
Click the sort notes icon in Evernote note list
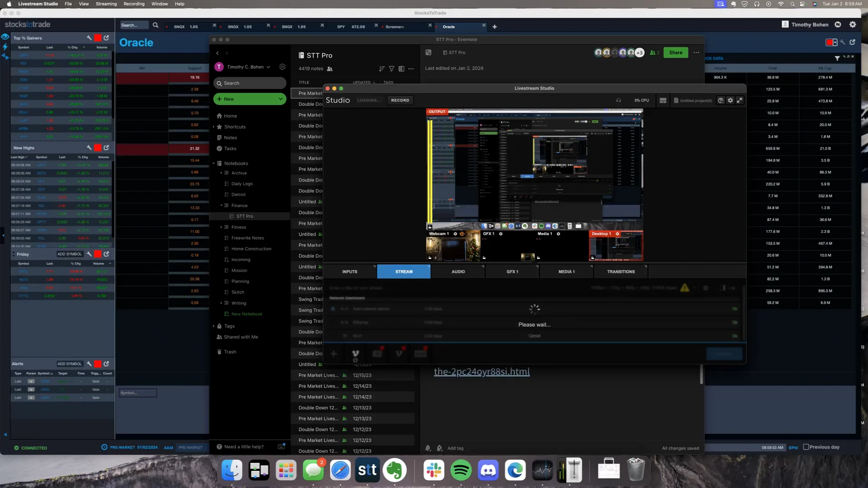pos(382,69)
